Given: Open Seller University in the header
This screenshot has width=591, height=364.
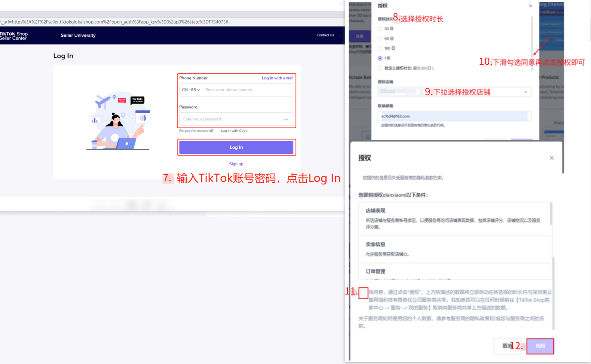Looking at the screenshot, I should coord(78,36).
